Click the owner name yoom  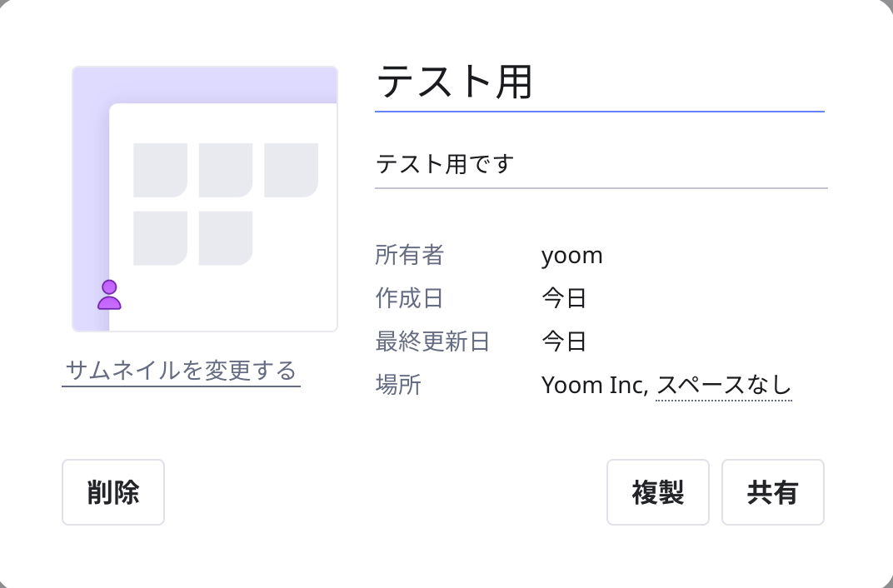click(571, 255)
